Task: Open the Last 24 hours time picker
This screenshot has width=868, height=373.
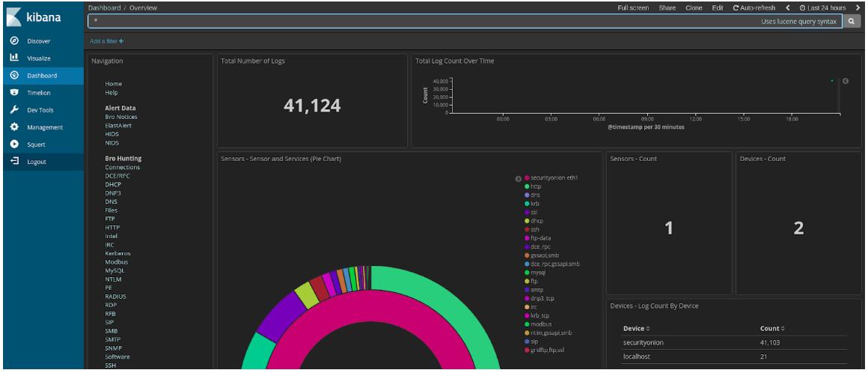Action: click(x=822, y=7)
